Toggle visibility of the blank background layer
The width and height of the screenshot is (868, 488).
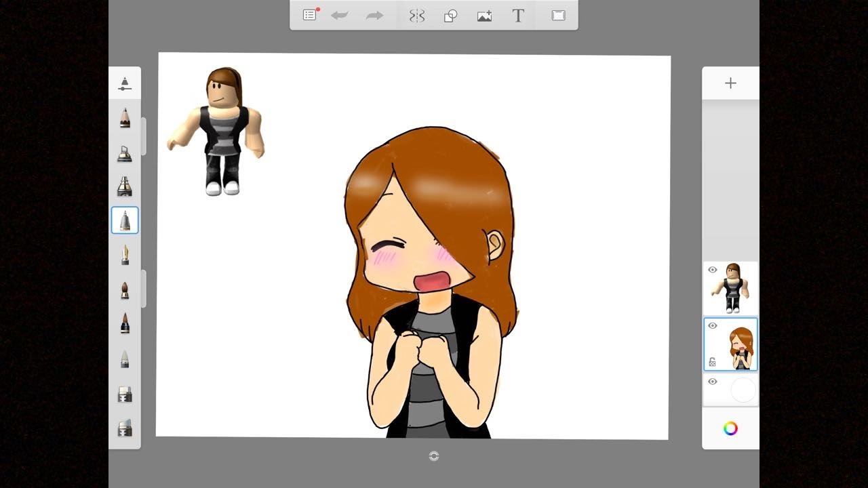[x=712, y=382]
